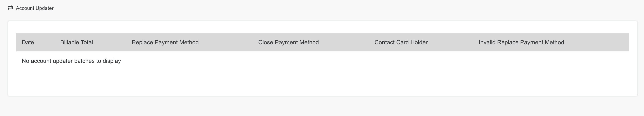Click the Account Updater arrows icon
The width and height of the screenshot is (644, 116).
(x=10, y=8)
